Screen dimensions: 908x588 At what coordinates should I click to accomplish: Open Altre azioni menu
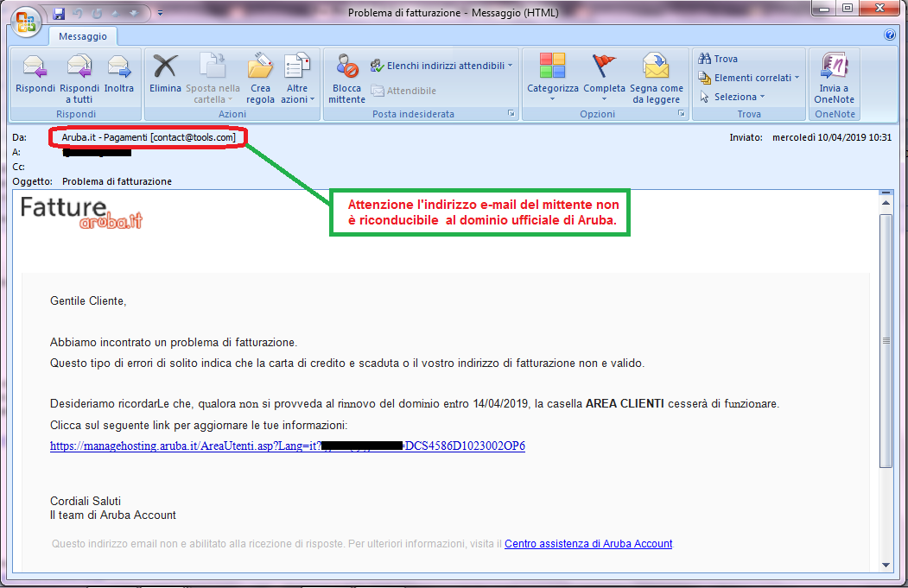click(297, 78)
